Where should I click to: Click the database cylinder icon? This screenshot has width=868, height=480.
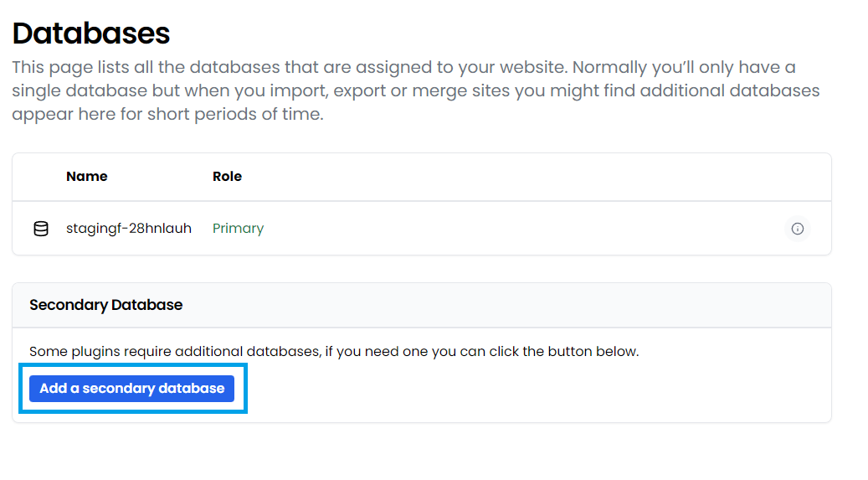tap(41, 229)
